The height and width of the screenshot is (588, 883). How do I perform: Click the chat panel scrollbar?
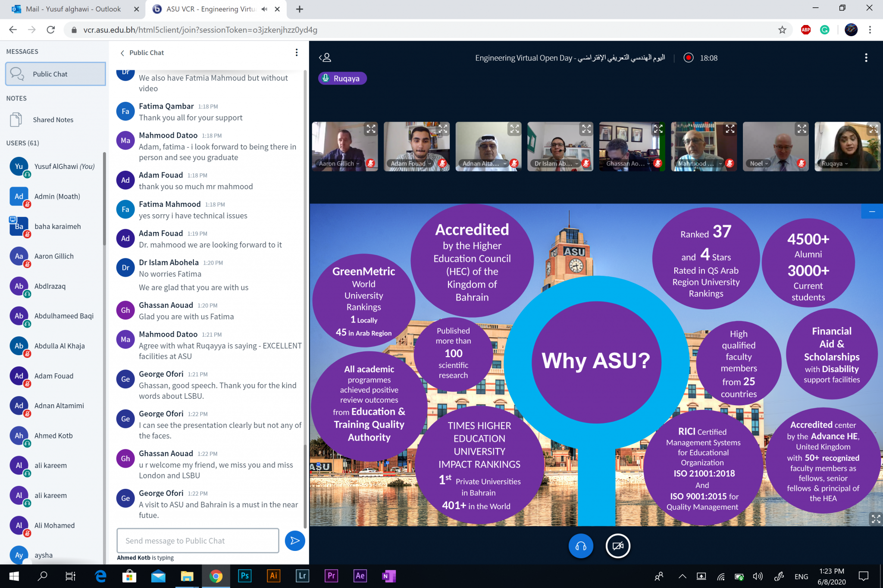coord(305,486)
